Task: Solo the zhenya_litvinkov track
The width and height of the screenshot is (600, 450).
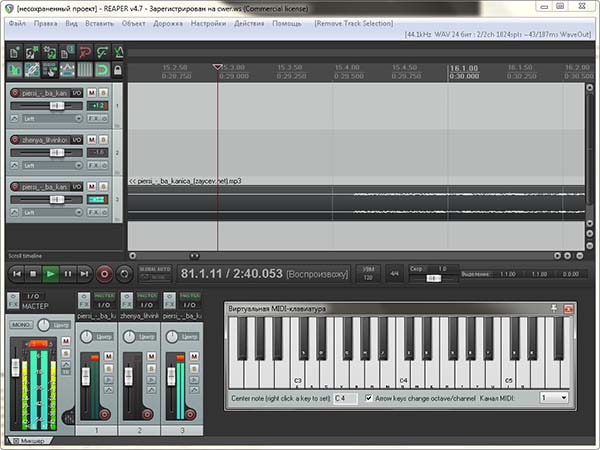Action: [x=104, y=140]
